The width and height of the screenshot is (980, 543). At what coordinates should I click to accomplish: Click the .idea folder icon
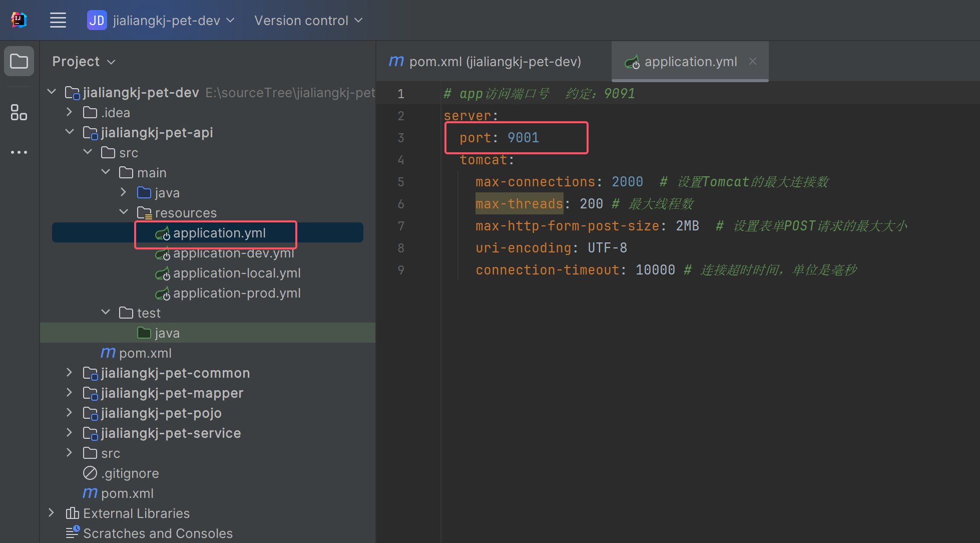pyautogui.click(x=90, y=112)
